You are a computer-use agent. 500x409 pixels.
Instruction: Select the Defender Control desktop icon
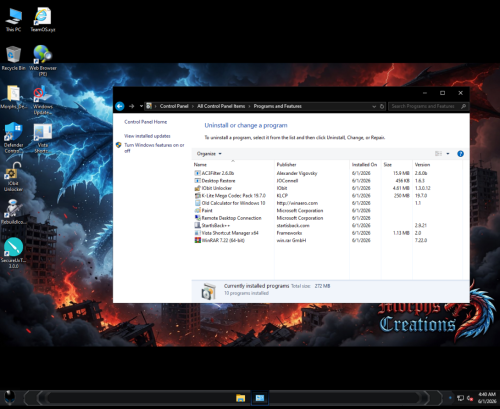[x=14, y=138]
